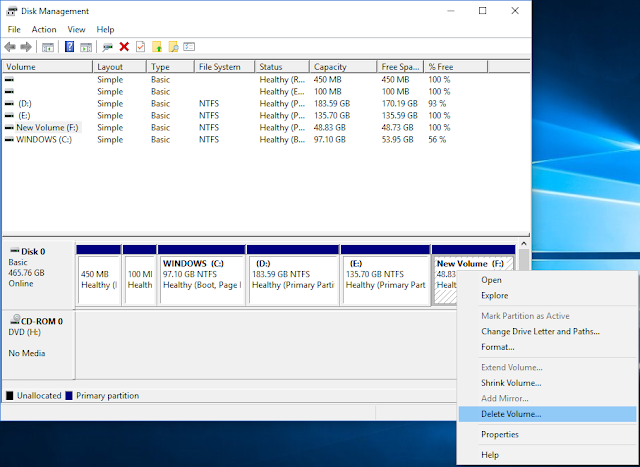Select the 450 MB partition block on Disk 0
The image size is (640, 467).
(99, 275)
